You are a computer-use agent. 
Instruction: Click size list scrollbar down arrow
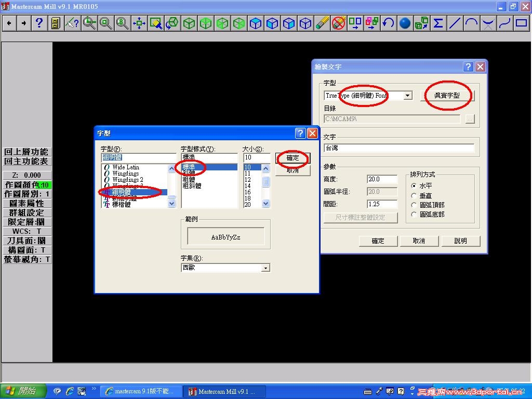pyautogui.click(x=266, y=204)
